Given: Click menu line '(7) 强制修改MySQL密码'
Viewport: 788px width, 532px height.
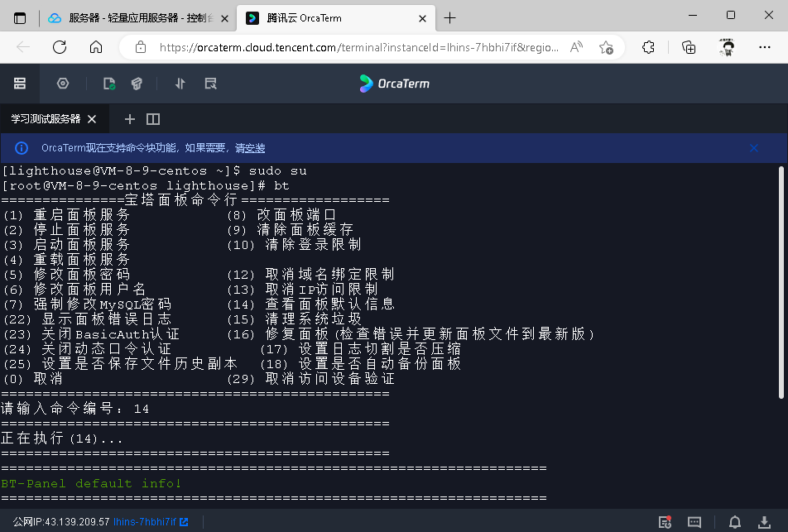Looking at the screenshot, I should 87,304.
